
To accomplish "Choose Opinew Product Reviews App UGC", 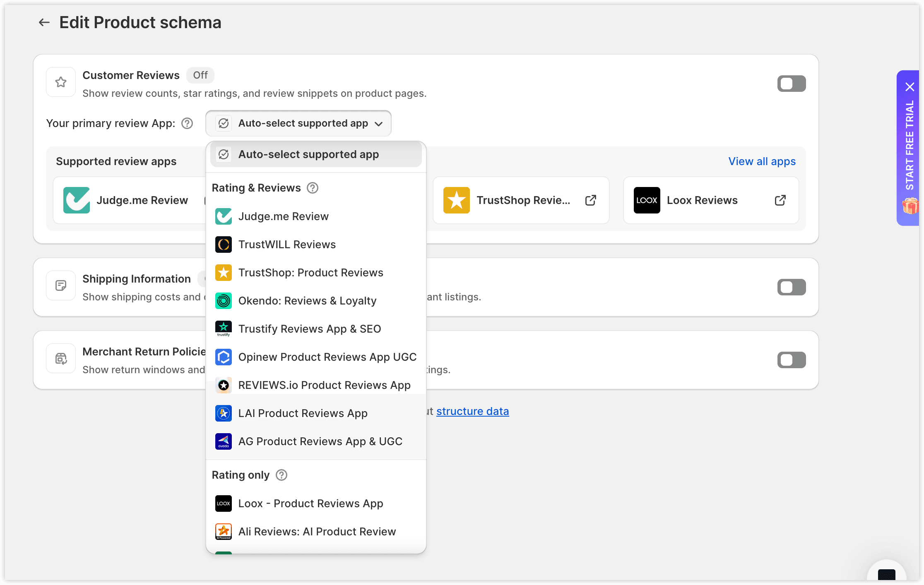I will tap(316, 357).
